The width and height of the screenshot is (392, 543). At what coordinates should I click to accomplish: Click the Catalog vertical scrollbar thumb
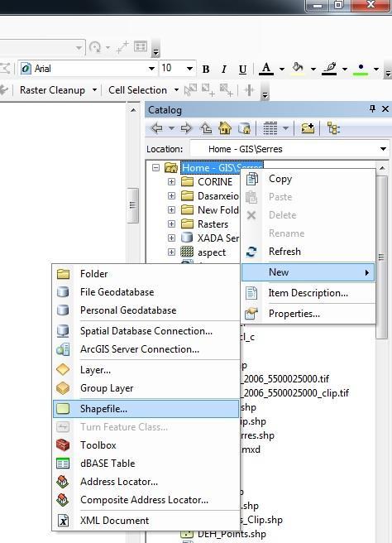coord(381,257)
